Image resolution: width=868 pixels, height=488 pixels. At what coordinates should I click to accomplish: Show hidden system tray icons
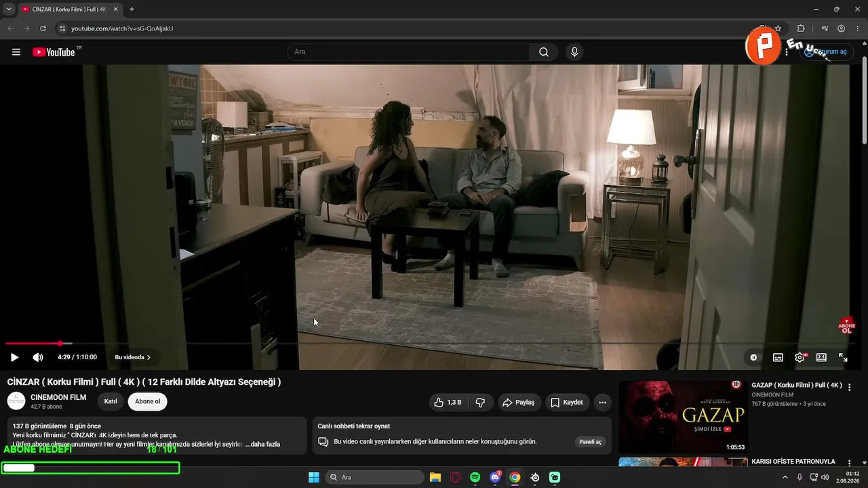point(785,477)
